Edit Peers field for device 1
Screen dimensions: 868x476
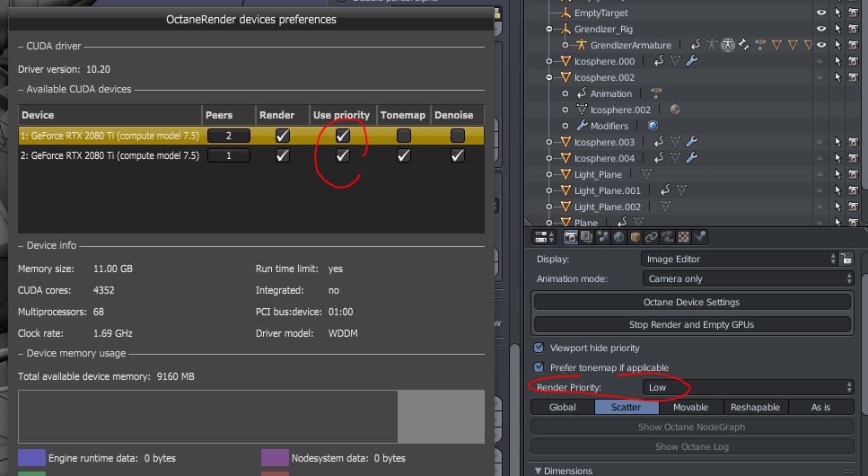229,136
